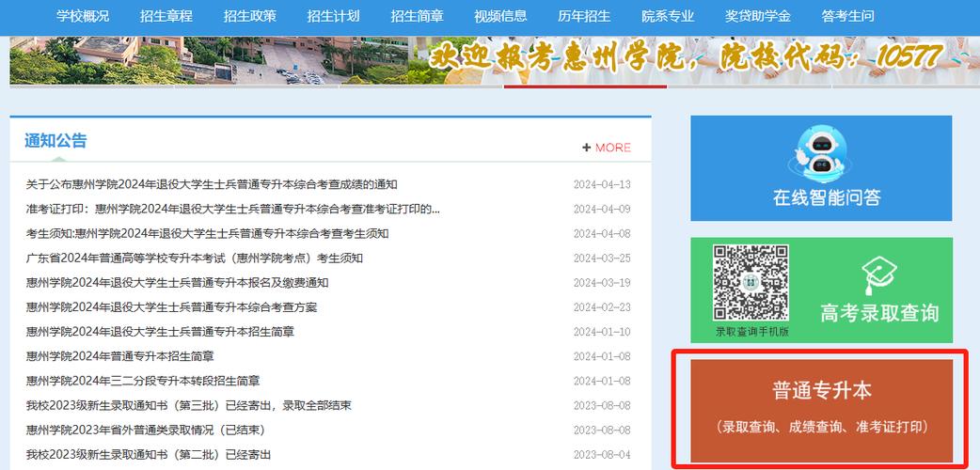Open 高考录取查询
Image resolution: width=980 pixels, height=470 pixels.
coord(879,312)
